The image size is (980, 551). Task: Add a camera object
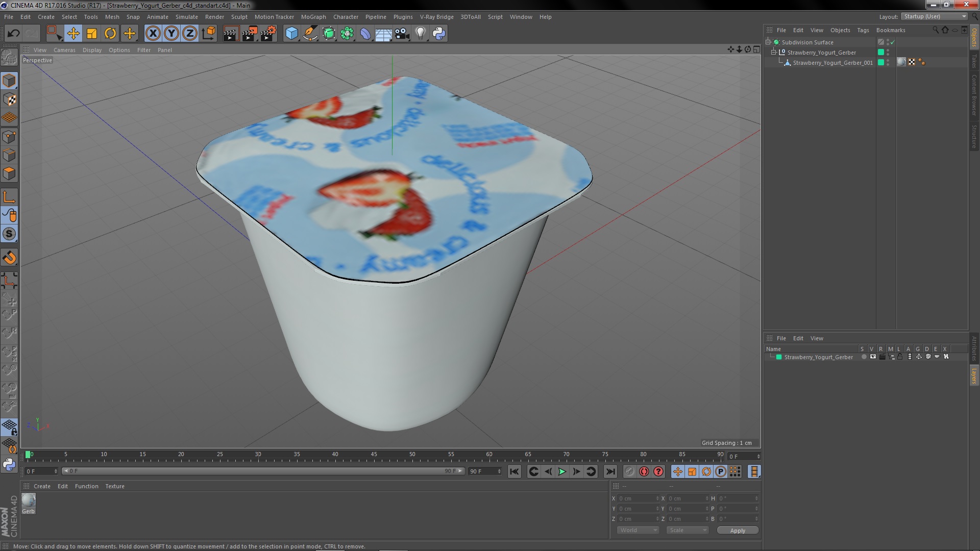coord(402,34)
